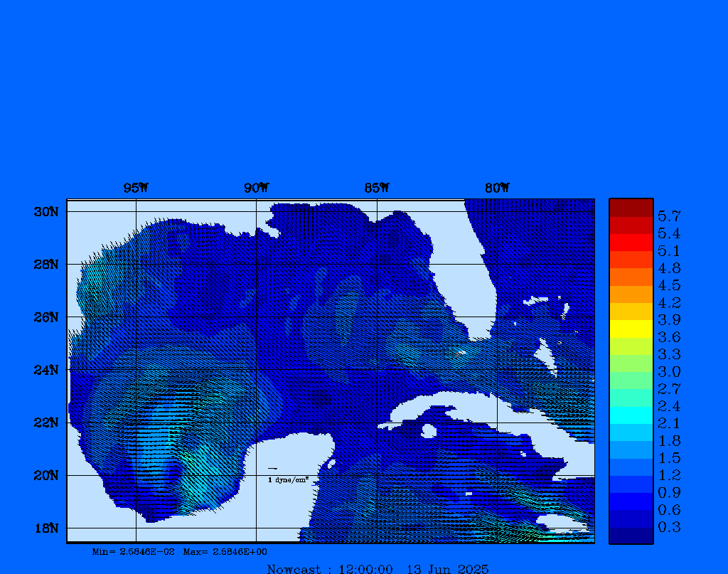Pick the bright cyan swatch in the legend
This screenshot has width=728, height=574.
[631, 415]
